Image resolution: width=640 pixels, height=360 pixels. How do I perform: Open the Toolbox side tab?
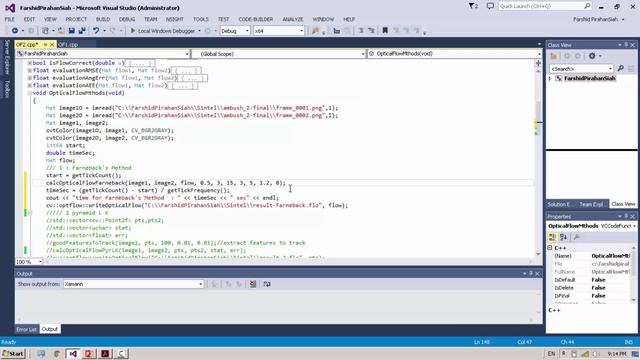click(7, 88)
